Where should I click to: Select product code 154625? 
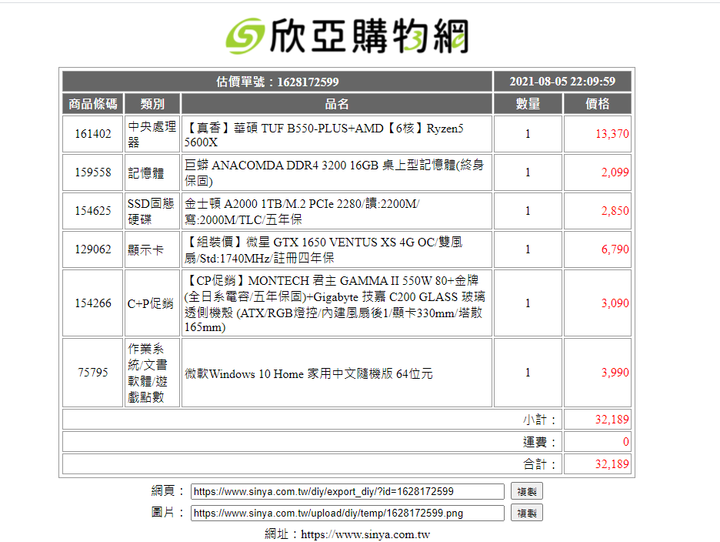click(93, 211)
